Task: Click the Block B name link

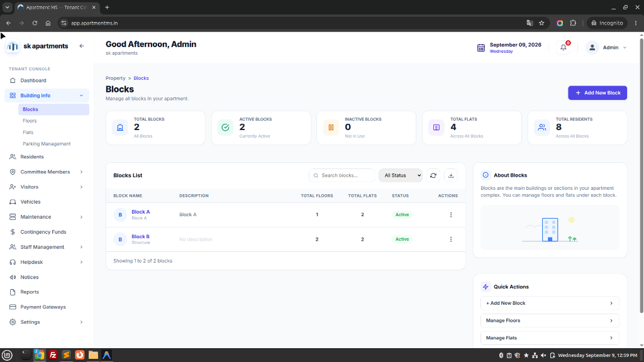Action: point(140,236)
